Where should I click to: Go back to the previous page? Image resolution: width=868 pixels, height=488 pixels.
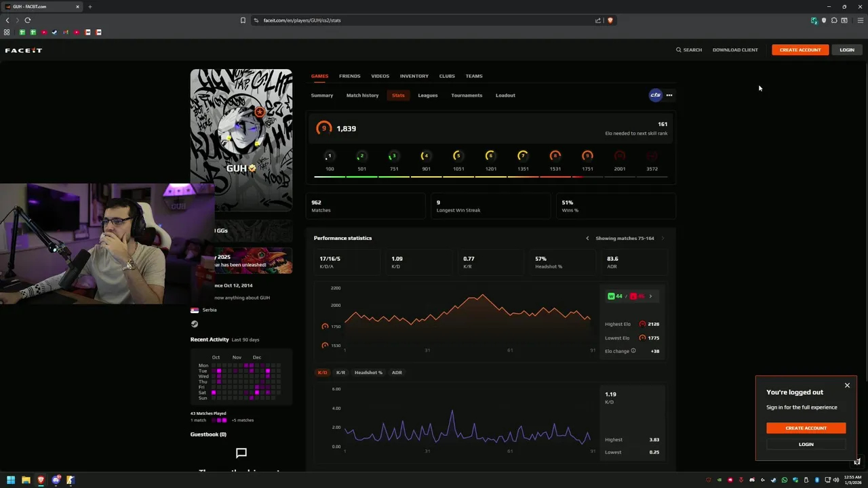point(7,20)
